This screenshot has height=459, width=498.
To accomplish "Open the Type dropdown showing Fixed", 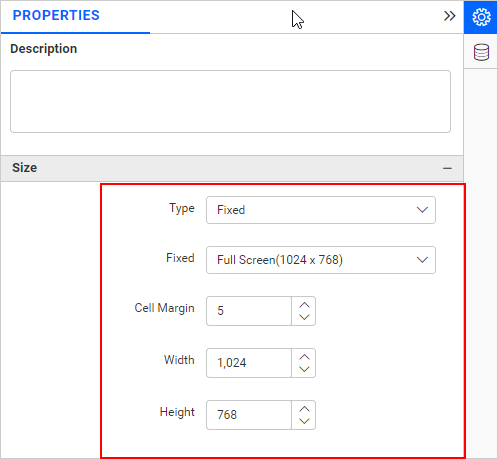I will point(321,210).
